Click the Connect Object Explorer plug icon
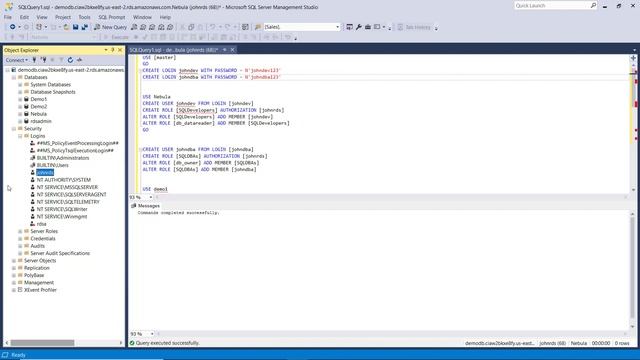Image resolution: width=640 pixels, height=360 pixels. [x=34, y=60]
